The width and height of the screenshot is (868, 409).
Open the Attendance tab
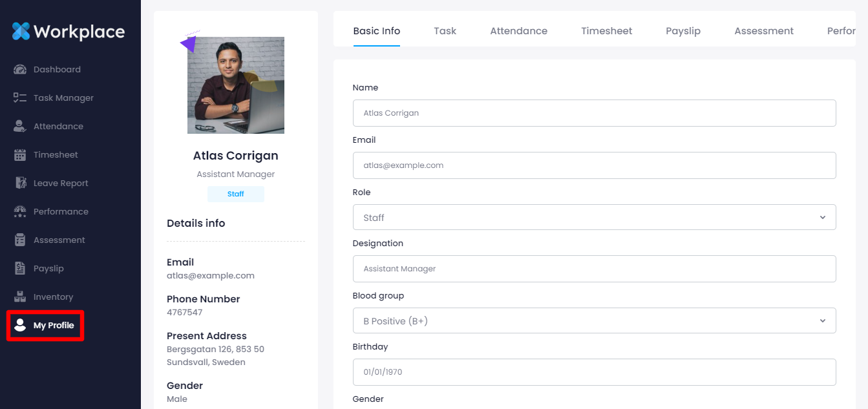click(518, 31)
